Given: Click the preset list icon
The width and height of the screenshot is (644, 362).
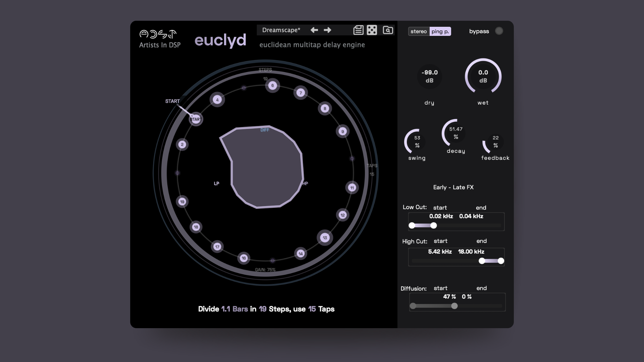Looking at the screenshot, I should [x=358, y=30].
